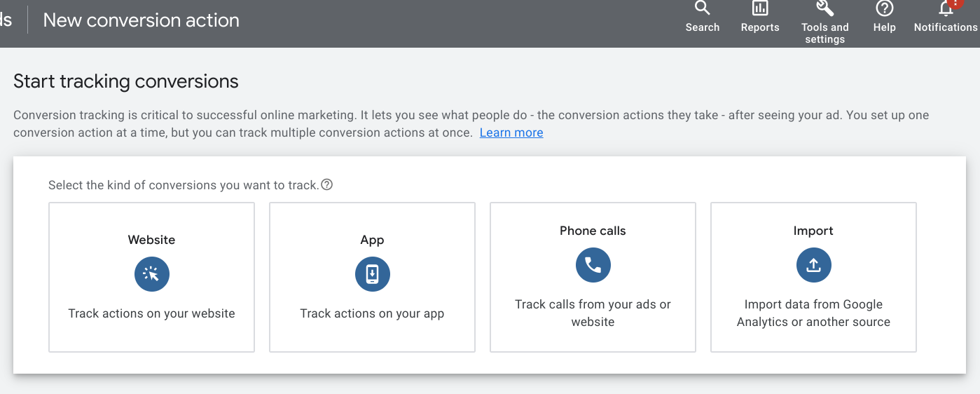Click the help icon beside conversions prompt
The image size is (980, 394).
pyautogui.click(x=326, y=185)
